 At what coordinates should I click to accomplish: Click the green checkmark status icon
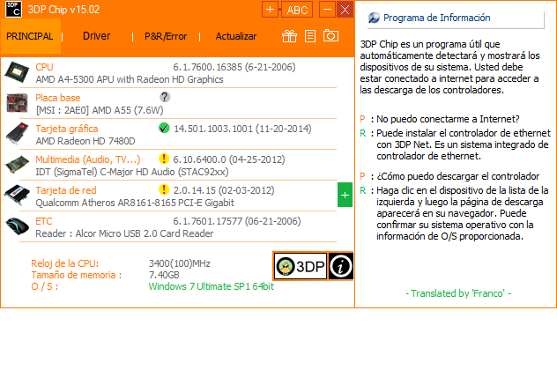pyautogui.click(x=164, y=128)
